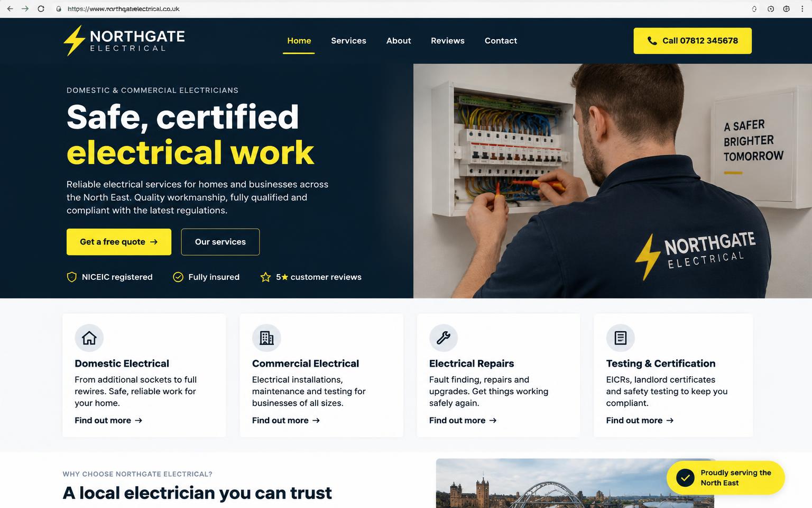The image size is (812, 508).
Task: Click the browser forward arrow
Action: pyautogui.click(x=25, y=9)
